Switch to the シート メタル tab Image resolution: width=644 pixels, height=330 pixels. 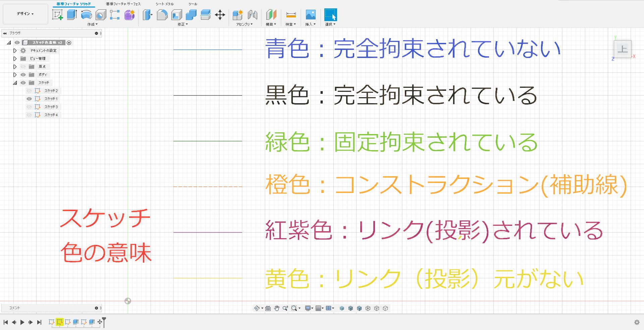tap(164, 4)
